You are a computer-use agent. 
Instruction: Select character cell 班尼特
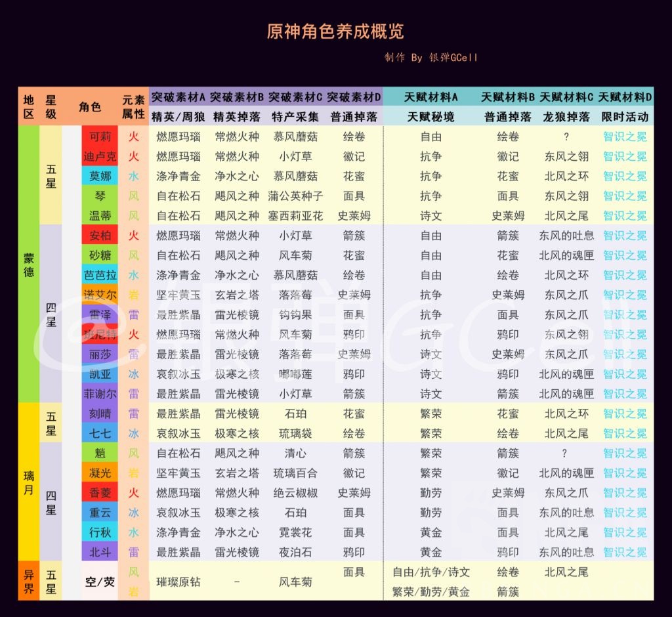coord(100,335)
